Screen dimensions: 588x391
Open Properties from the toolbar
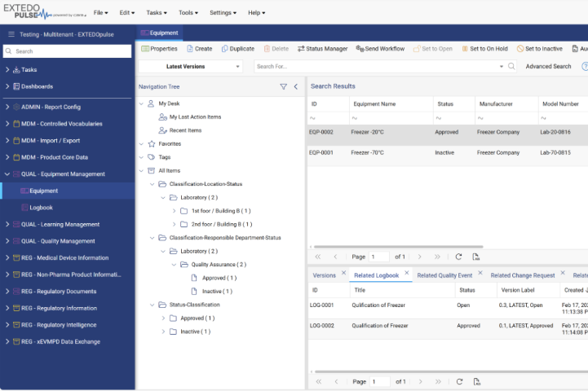(x=159, y=49)
